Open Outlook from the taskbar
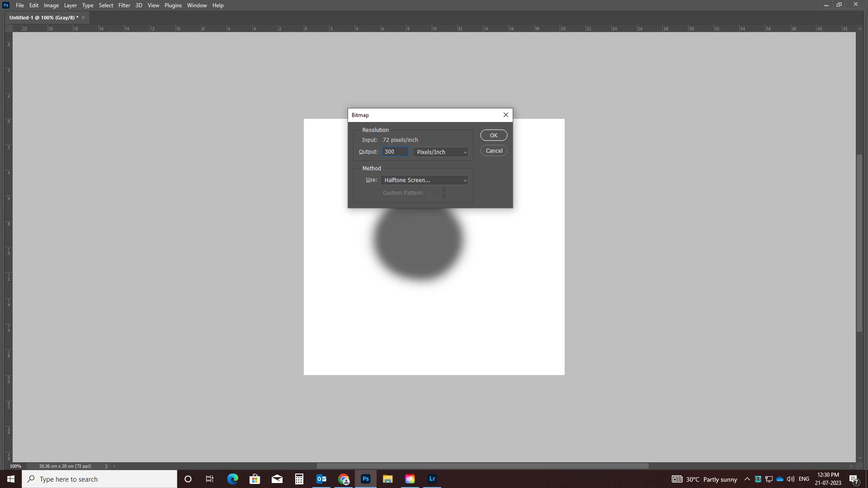 point(321,479)
